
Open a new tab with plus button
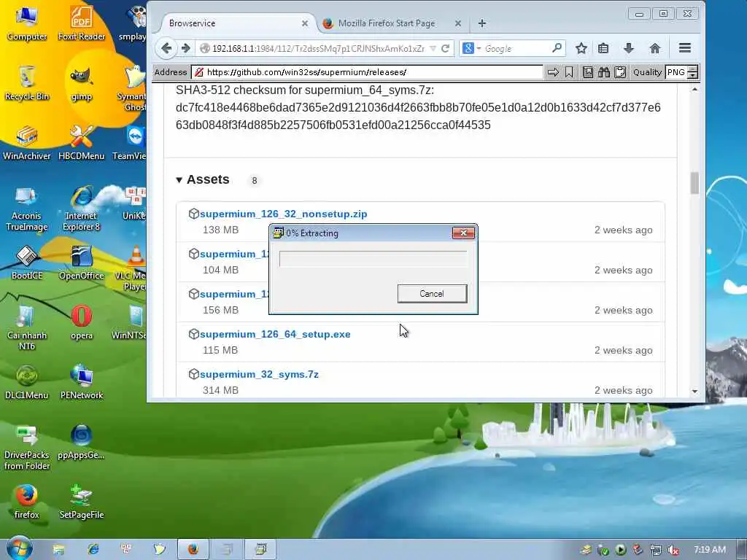click(482, 23)
